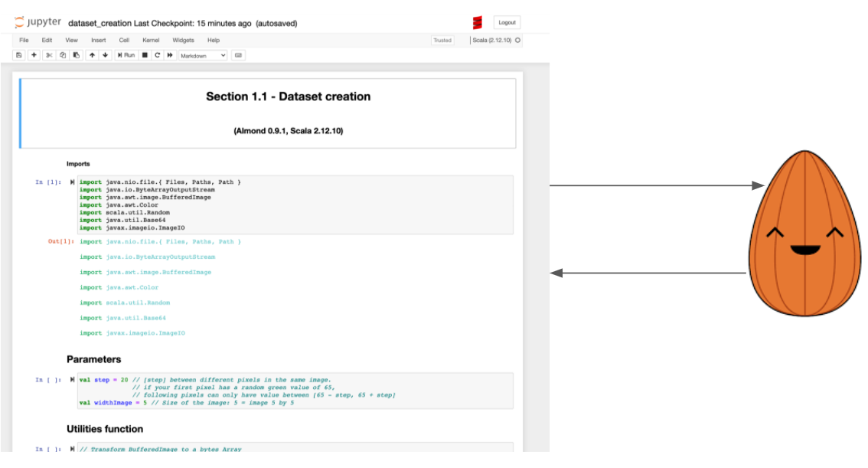The width and height of the screenshot is (868, 468).
Task: Click the Logout button
Action: 507,23
